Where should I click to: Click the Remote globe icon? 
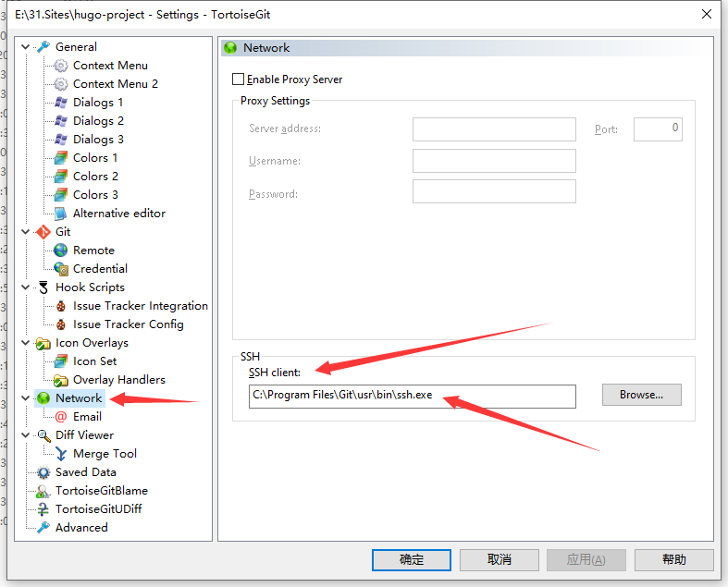(61, 251)
